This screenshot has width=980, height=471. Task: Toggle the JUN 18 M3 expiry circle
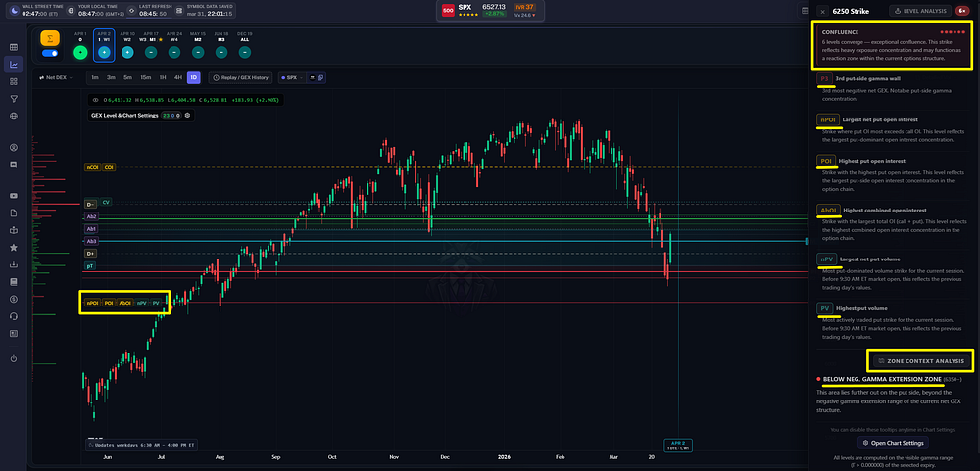(x=221, y=53)
